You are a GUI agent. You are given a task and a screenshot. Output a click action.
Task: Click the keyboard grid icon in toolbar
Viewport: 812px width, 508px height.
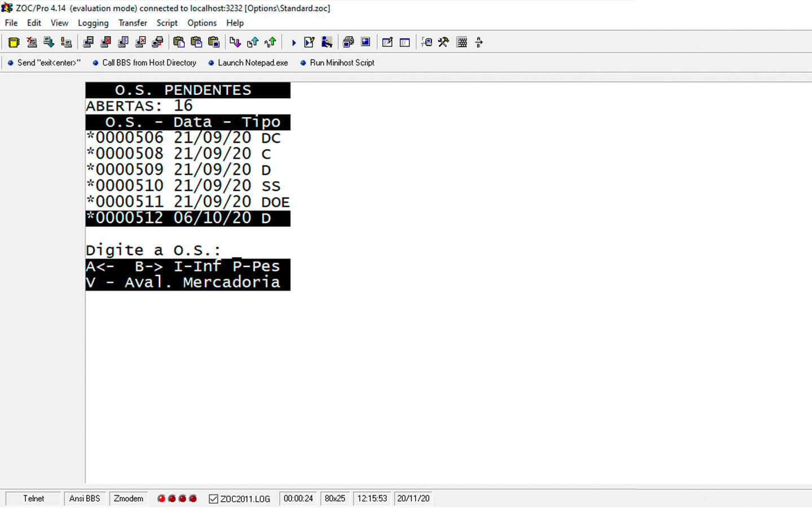coord(462,42)
